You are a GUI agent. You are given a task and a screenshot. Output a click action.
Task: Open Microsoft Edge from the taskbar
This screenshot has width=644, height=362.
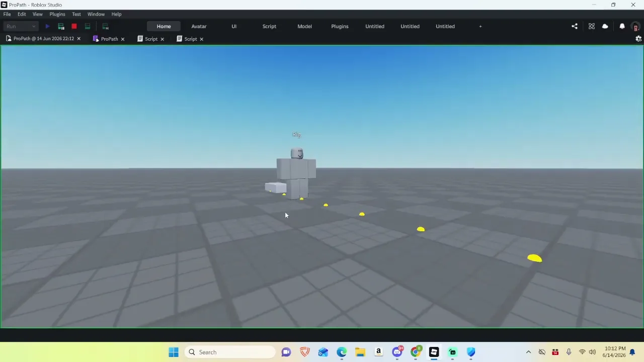click(x=342, y=352)
